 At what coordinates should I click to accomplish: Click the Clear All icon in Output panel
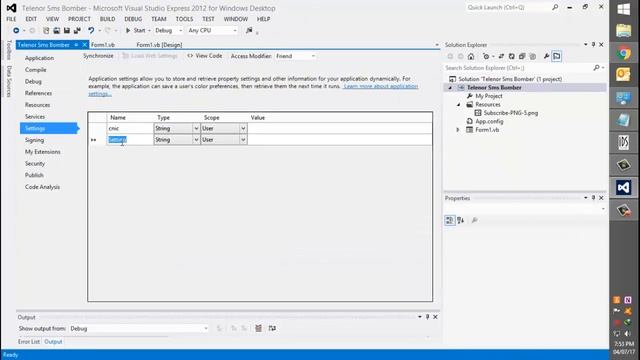pyautogui.click(x=258, y=328)
